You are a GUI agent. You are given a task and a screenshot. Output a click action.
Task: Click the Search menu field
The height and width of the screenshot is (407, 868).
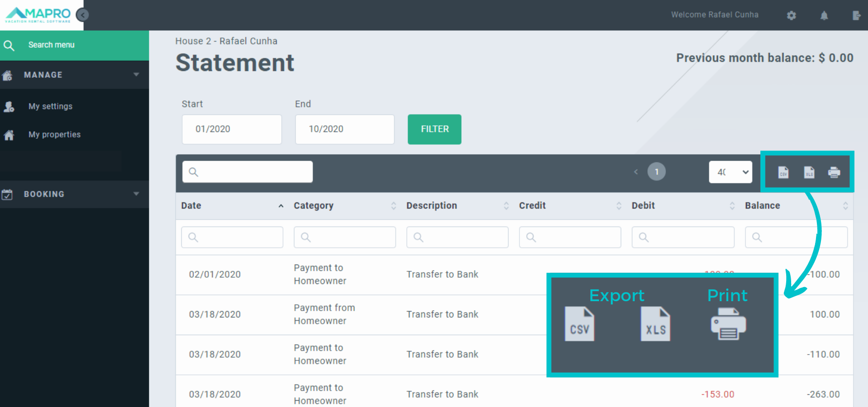coord(75,45)
